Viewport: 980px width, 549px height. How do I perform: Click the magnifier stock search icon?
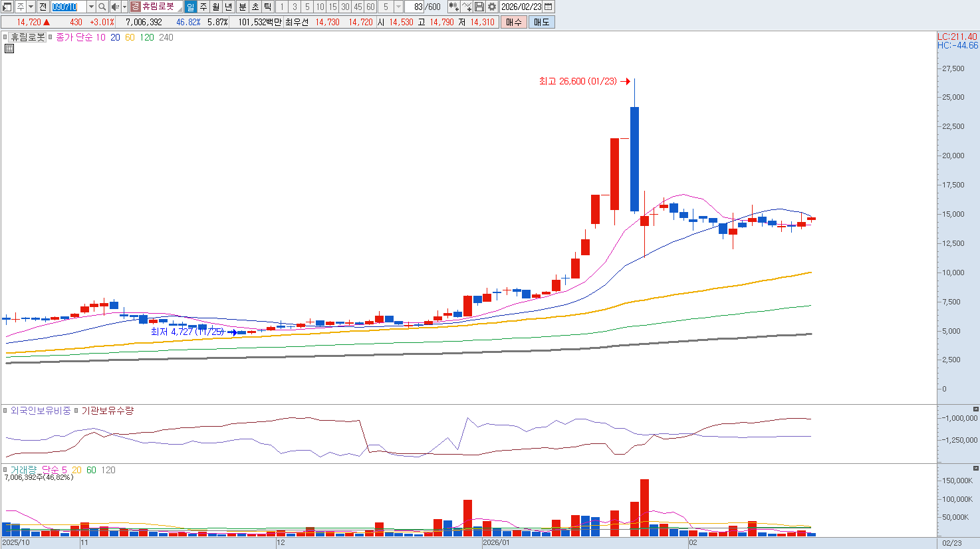(102, 7)
